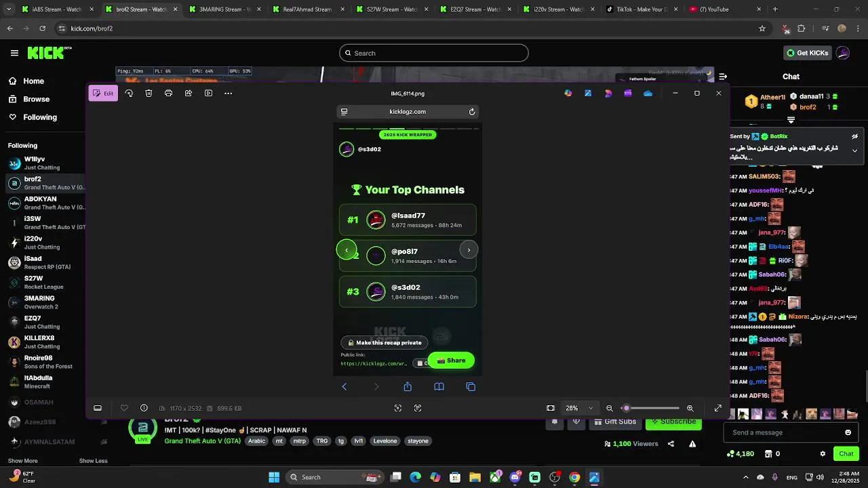Open the emoji picker in chat box
Image resolution: width=868 pixels, height=488 pixels.
(848, 432)
